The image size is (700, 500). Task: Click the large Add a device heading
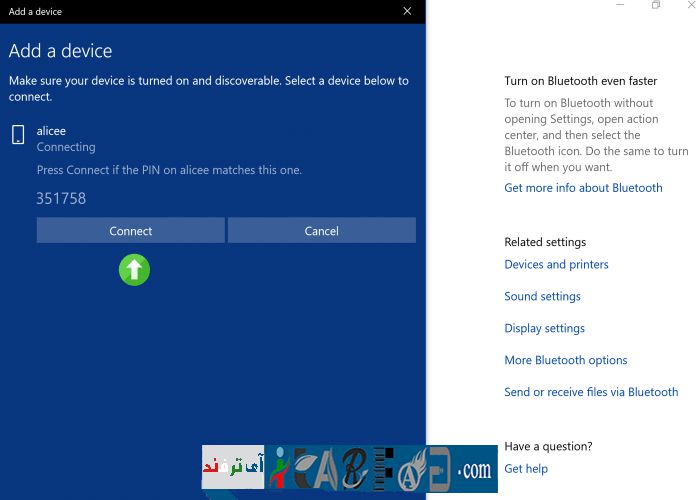[61, 51]
